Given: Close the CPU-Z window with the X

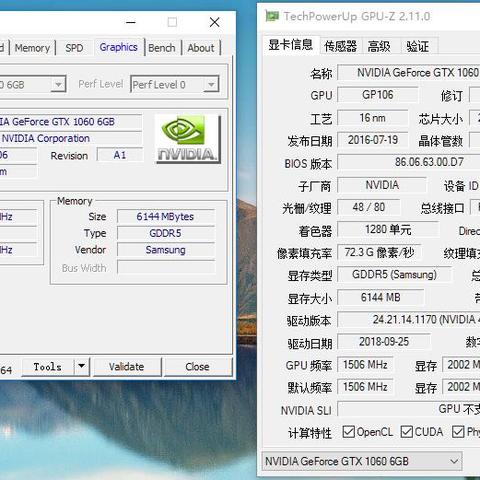Looking at the screenshot, I should 215,22.
